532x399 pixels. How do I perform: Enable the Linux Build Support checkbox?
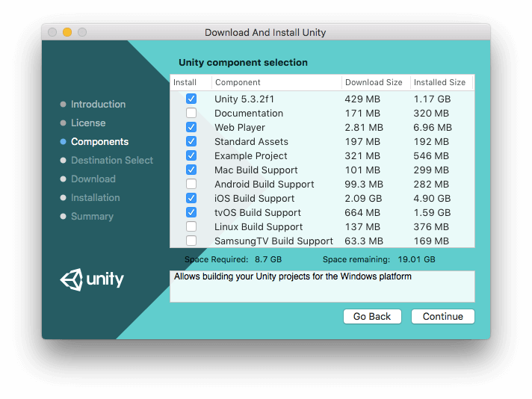pyautogui.click(x=191, y=226)
